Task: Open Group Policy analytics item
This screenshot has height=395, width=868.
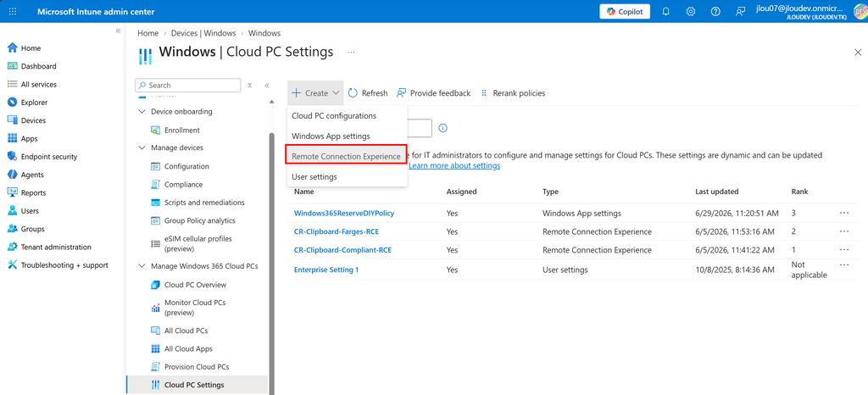Action: pos(200,220)
